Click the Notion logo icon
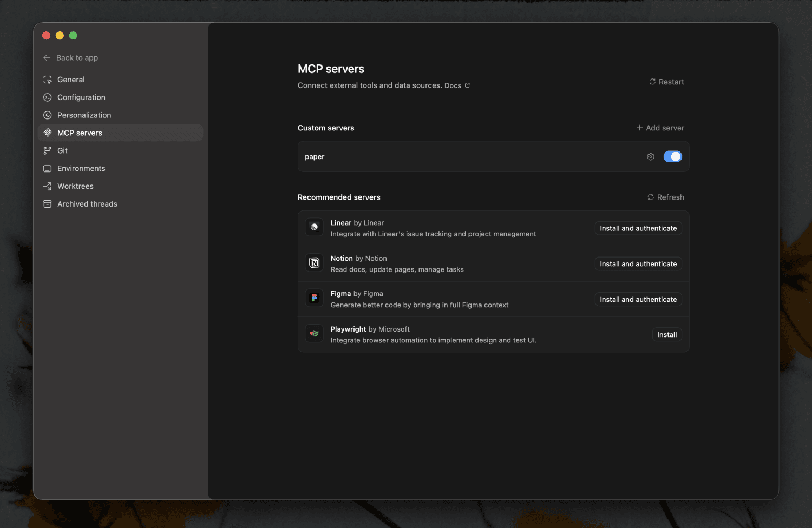This screenshot has height=528, width=812. (x=315, y=263)
